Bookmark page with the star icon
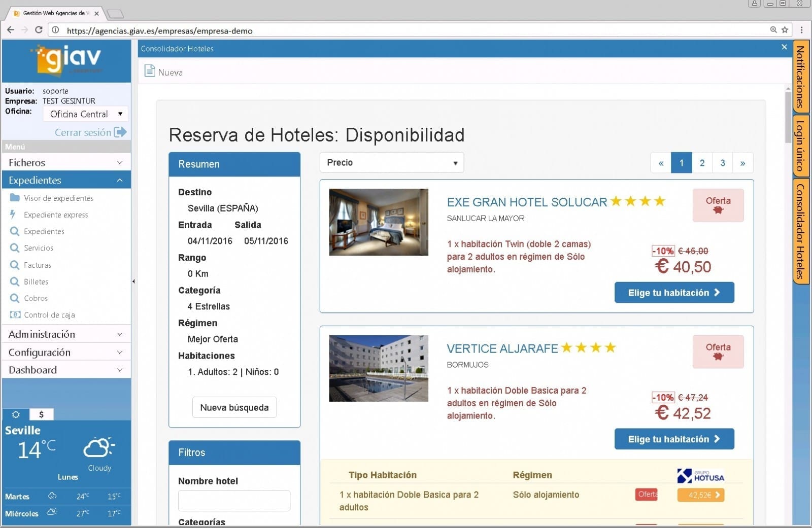 (785, 30)
